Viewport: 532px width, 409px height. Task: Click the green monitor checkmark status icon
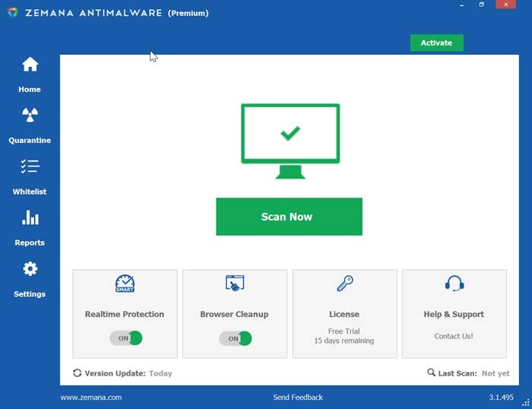290,141
